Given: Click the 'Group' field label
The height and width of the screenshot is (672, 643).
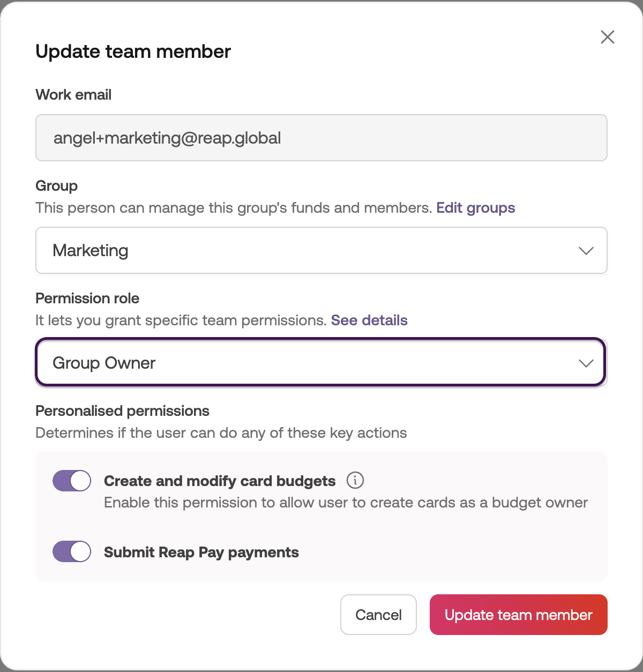Looking at the screenshot, I should [56, 186].
